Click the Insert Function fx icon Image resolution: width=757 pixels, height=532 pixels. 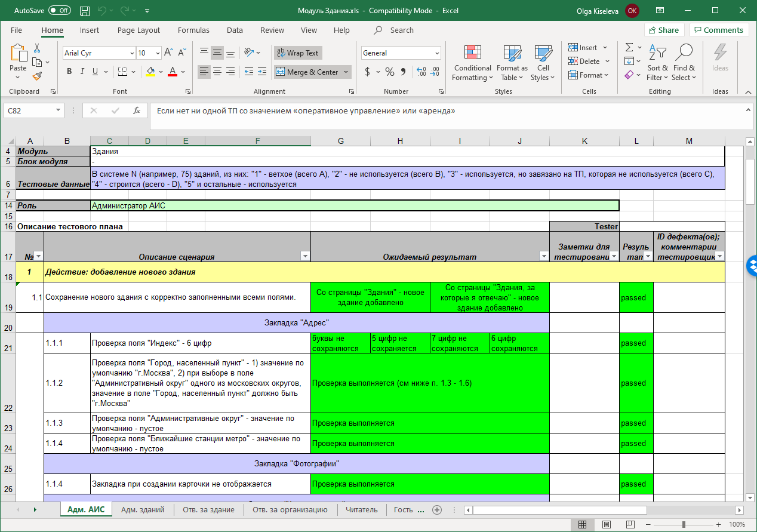coord(137,110)
